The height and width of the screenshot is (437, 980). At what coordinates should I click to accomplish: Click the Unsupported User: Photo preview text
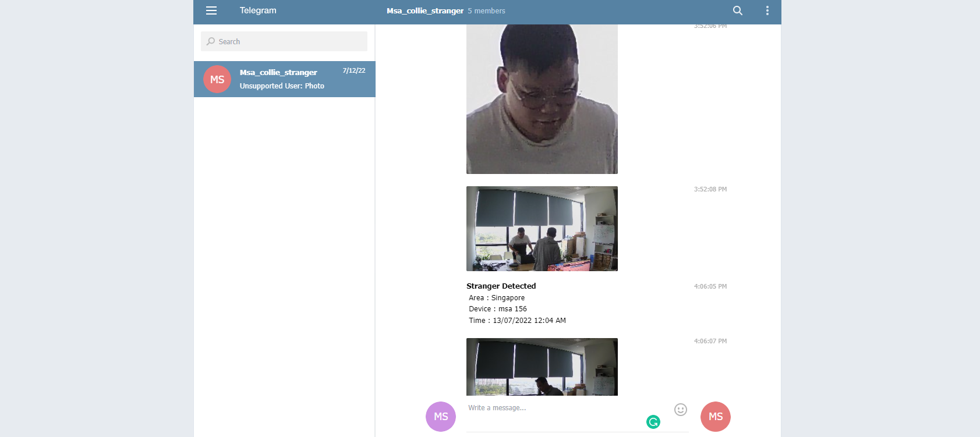coord(282,86)
